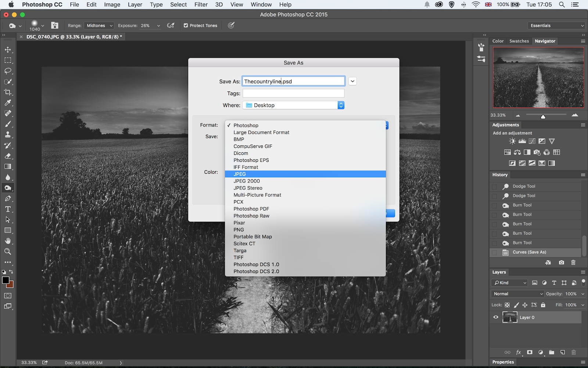Hide Layer 0 using the eye icon
This screenshot has width=588, height=368.
[x=496, y=317]
